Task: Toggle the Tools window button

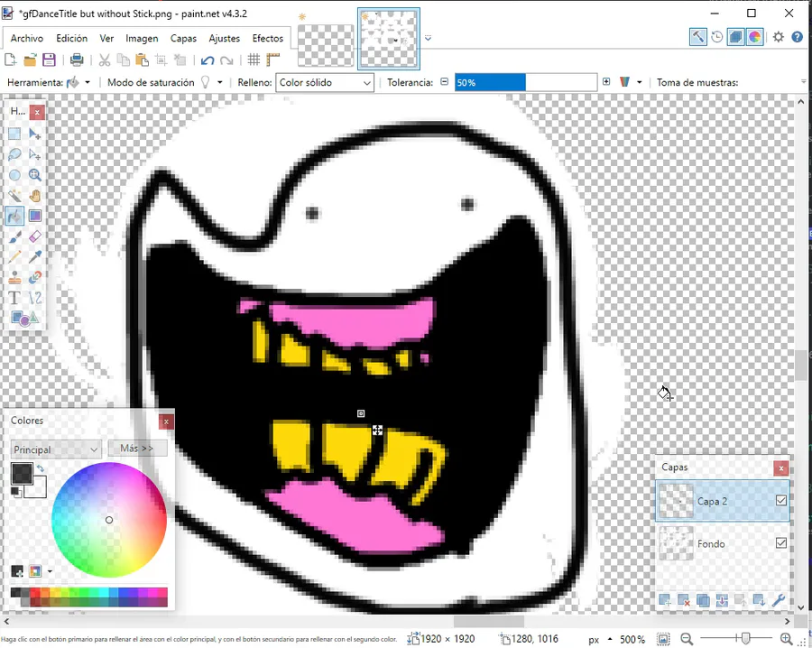Action: click(698, 37)
